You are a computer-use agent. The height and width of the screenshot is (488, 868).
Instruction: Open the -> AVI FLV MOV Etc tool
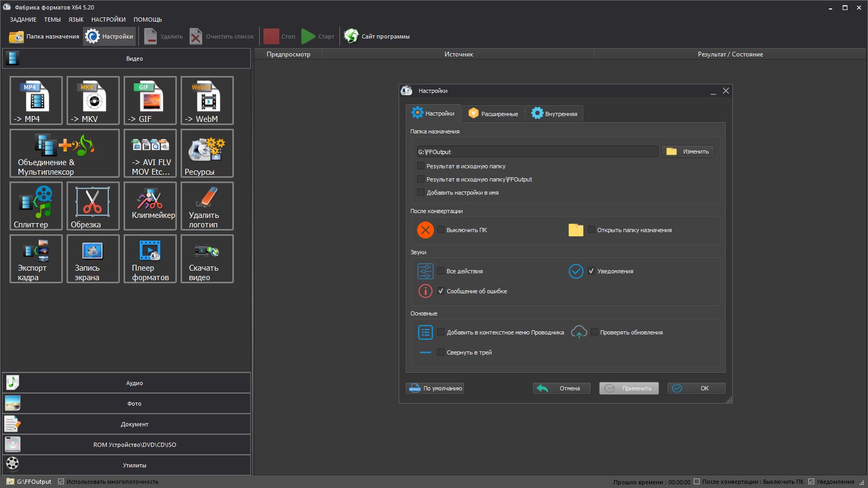tap(150, 153)
